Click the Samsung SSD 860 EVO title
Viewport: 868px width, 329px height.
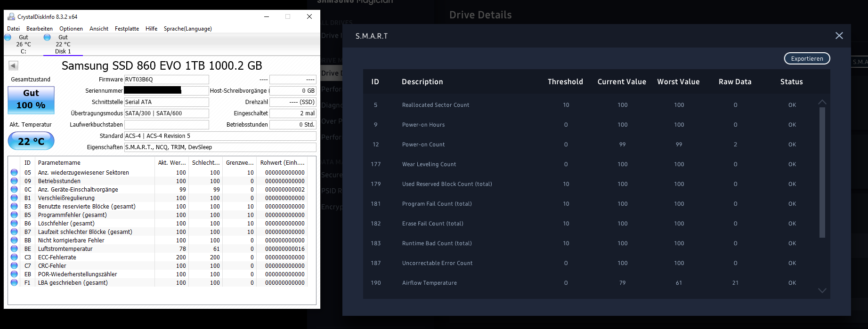point(162,65)
